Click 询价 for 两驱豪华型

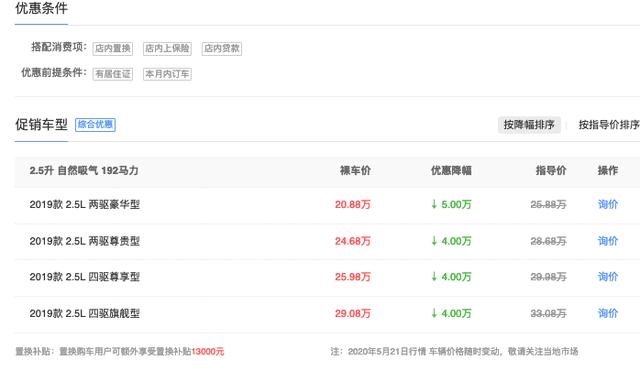pyautogui.click(x=608, y=204)
